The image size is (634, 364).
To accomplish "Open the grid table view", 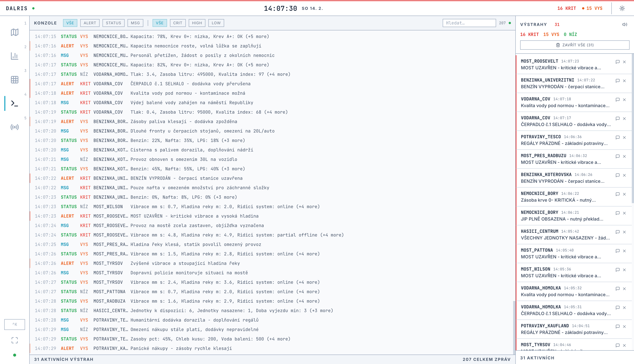I will 14,80.
